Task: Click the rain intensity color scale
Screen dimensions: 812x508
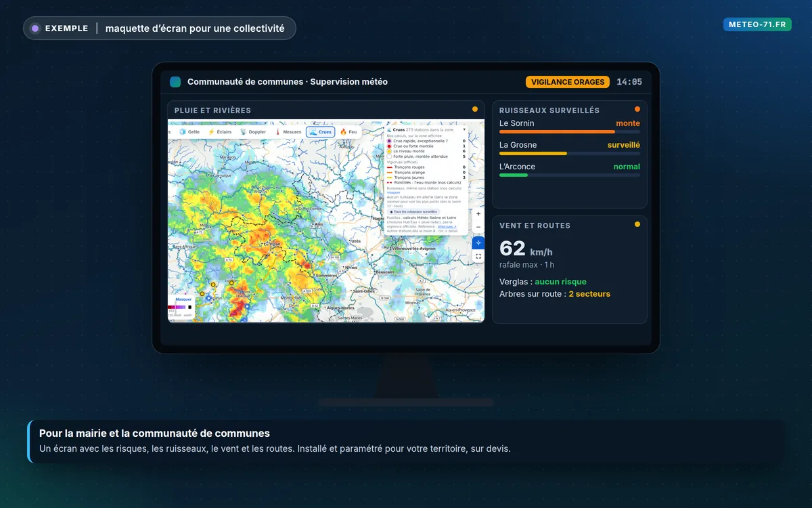Action: [177, 307]
